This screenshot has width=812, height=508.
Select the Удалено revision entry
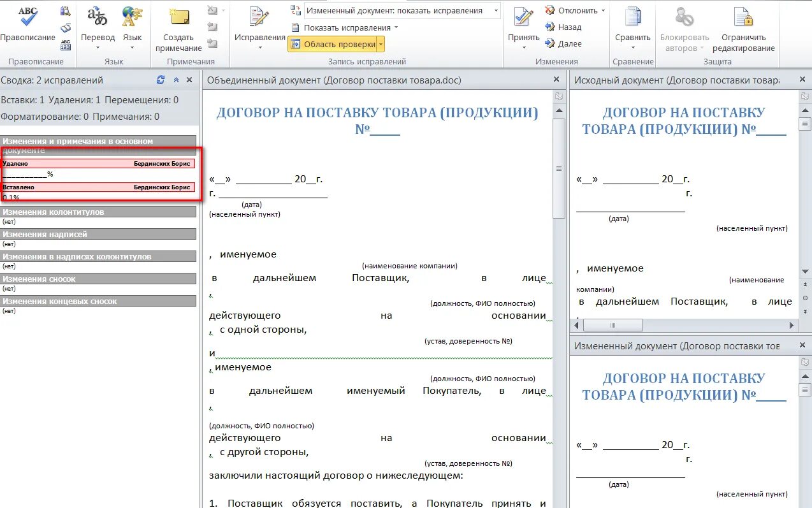(98, 164)
